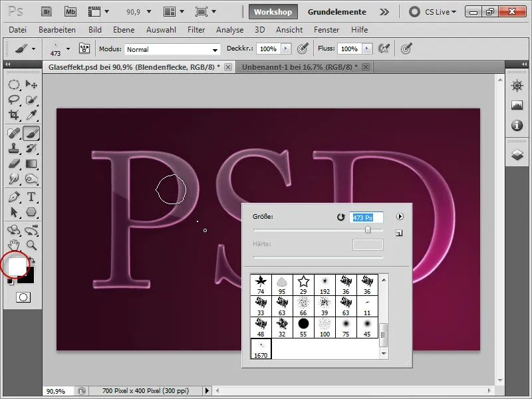Image resolution: width=532 pixels, height=399 pixels.
Task: Toggle the brush panel button
Action: 84,49
